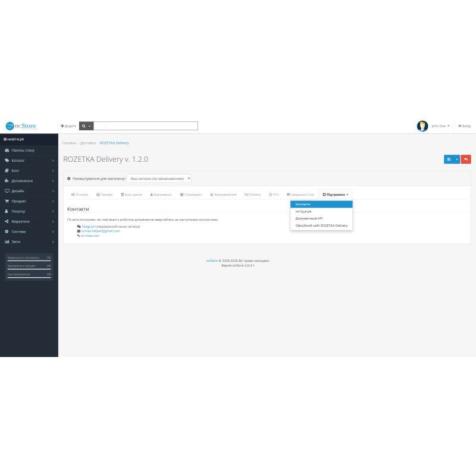The image size is (476, 476).
Task: Click inside the top search input field
Action: point(146,126)
